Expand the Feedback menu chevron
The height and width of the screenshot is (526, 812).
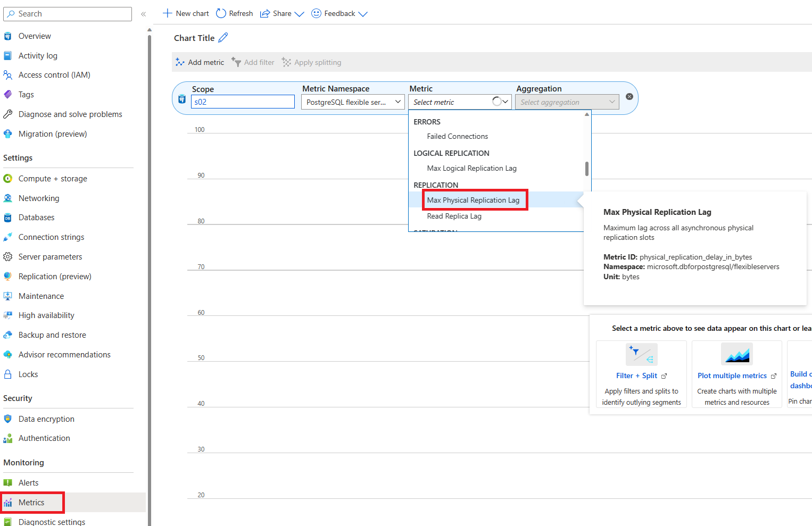point(363,14)
